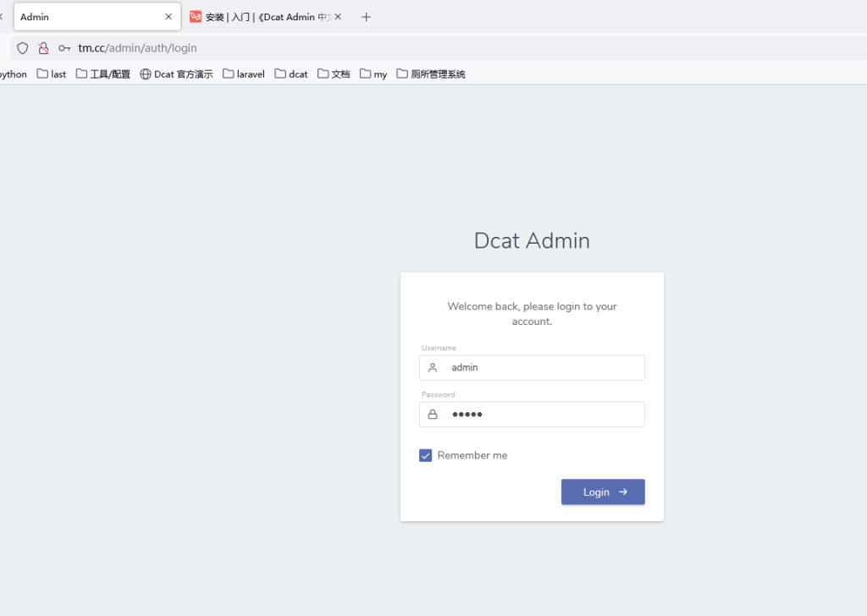Click the Password input field
The image size is (867, 616).
tap(532, 415)
